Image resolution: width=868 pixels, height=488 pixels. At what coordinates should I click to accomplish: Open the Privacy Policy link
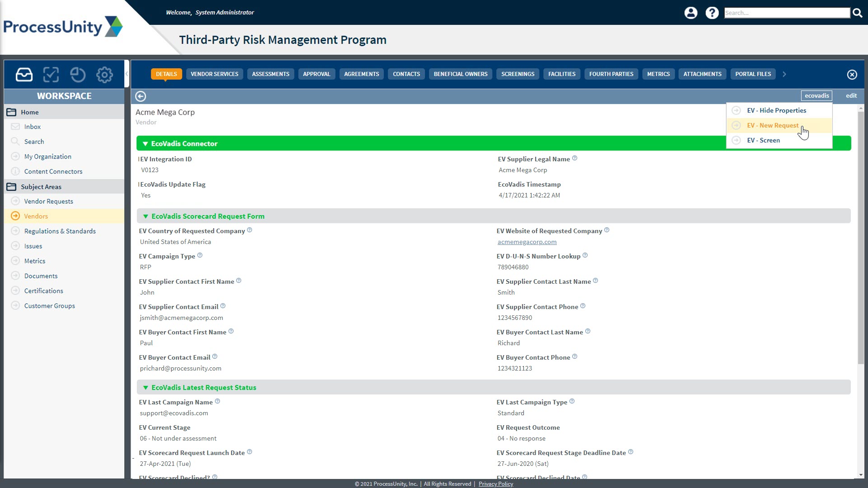click(x=495, y=483)
